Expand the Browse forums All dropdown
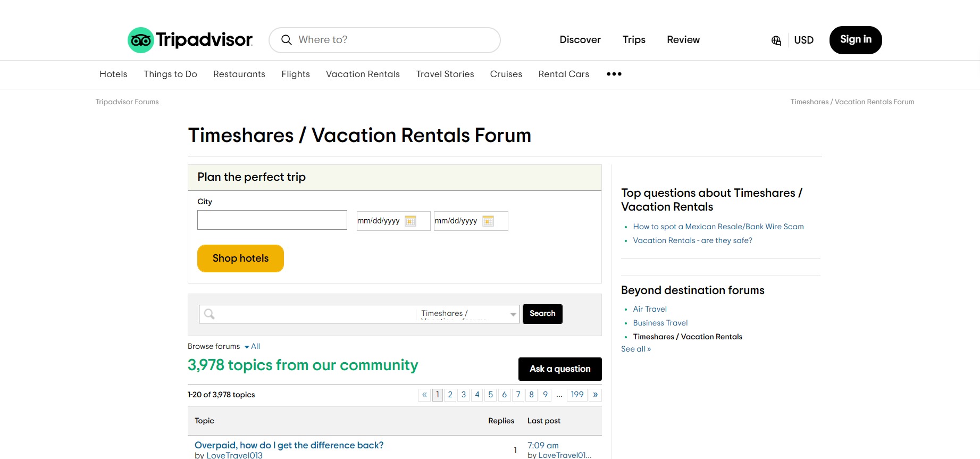 pos(253,346)
